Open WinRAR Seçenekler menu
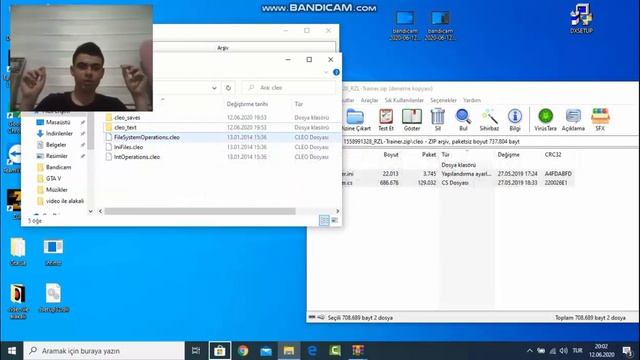Viewport: 640px width, 360px height. [443, 100]
